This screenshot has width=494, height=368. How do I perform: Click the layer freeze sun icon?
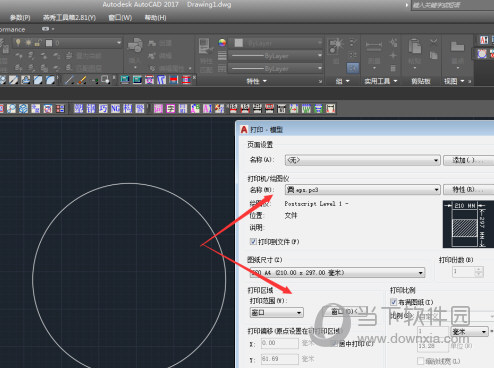coord(29,43)
